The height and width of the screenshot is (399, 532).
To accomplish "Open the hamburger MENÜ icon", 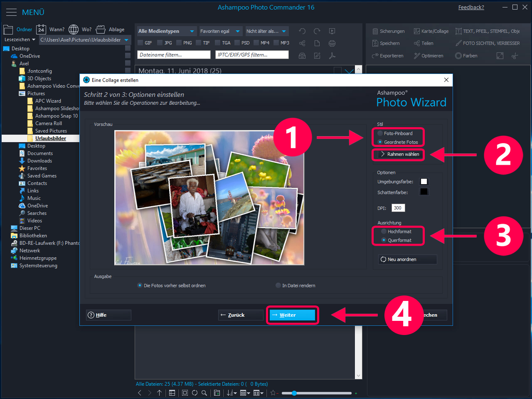I will tap(11, 12).
